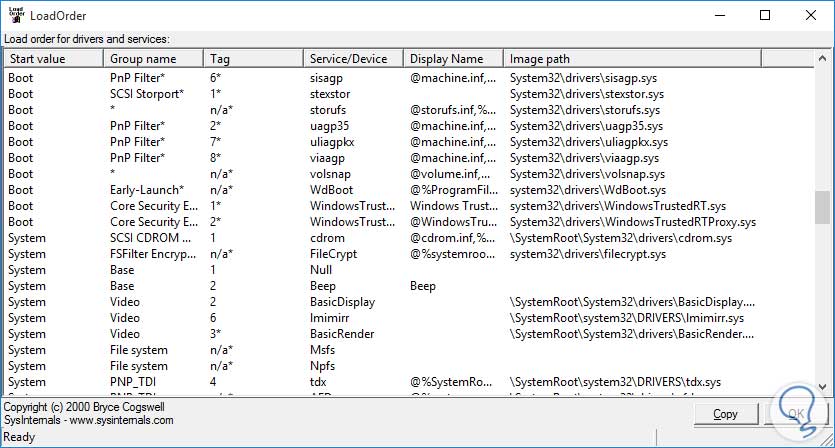
Task: Click system32\drivers\filecrypt.sys image path
Action: coord(588,254)
